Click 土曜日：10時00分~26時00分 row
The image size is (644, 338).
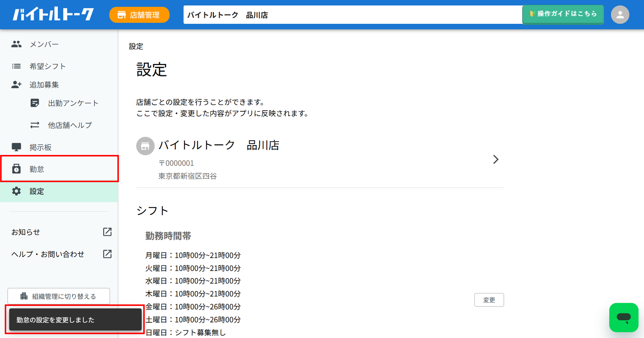pyautogui.click(x=193, y=320)
